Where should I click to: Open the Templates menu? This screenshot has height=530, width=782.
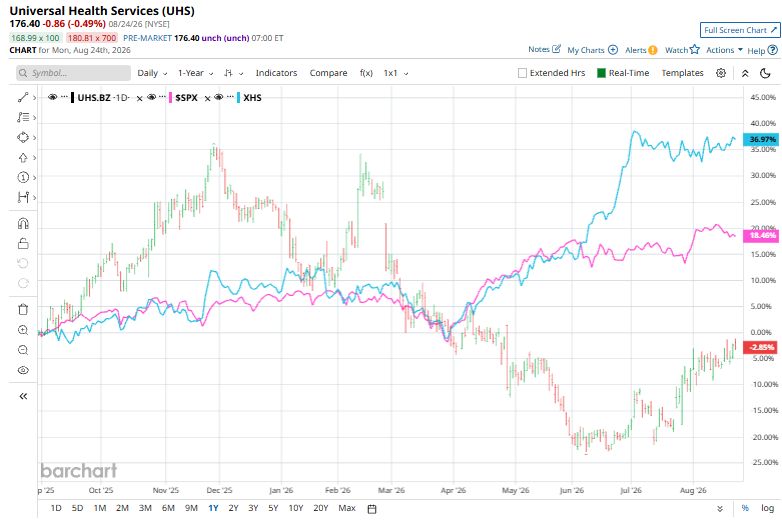pos(682,73)
